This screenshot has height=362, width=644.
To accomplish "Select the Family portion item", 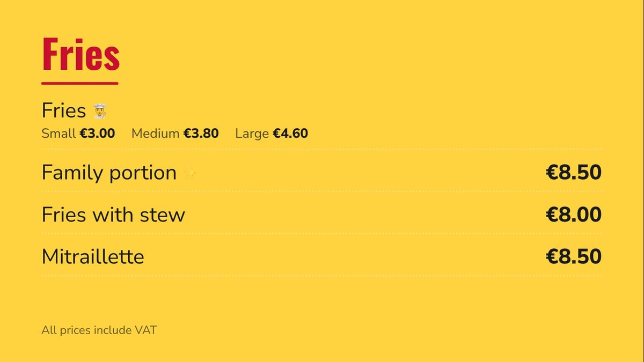I will coord(109,173).
